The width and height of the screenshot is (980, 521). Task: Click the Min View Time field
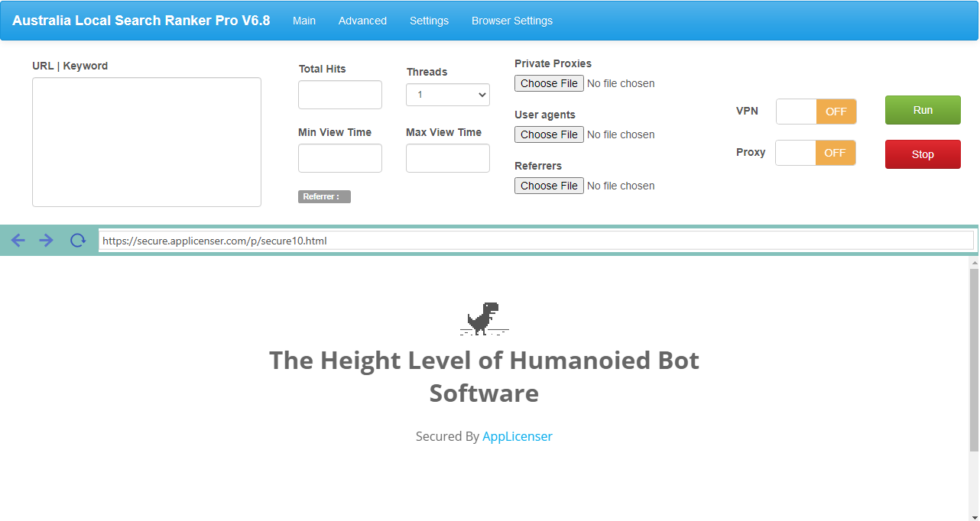(x=340, y=158)
